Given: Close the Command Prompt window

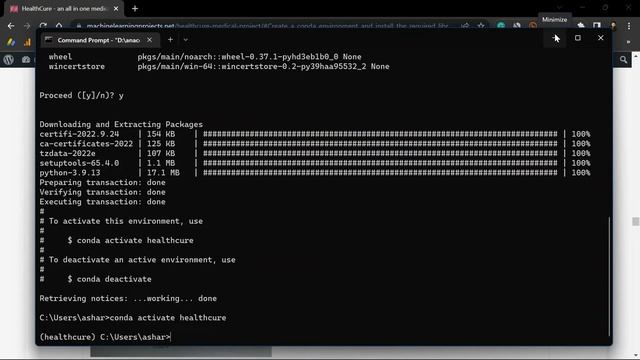Looking at the screenshot, I should 600,38.
